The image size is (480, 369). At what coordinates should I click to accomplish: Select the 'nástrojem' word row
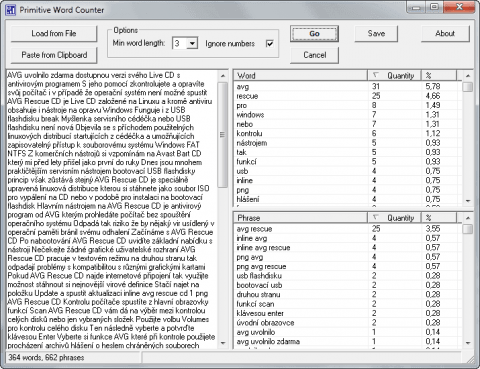348,143
